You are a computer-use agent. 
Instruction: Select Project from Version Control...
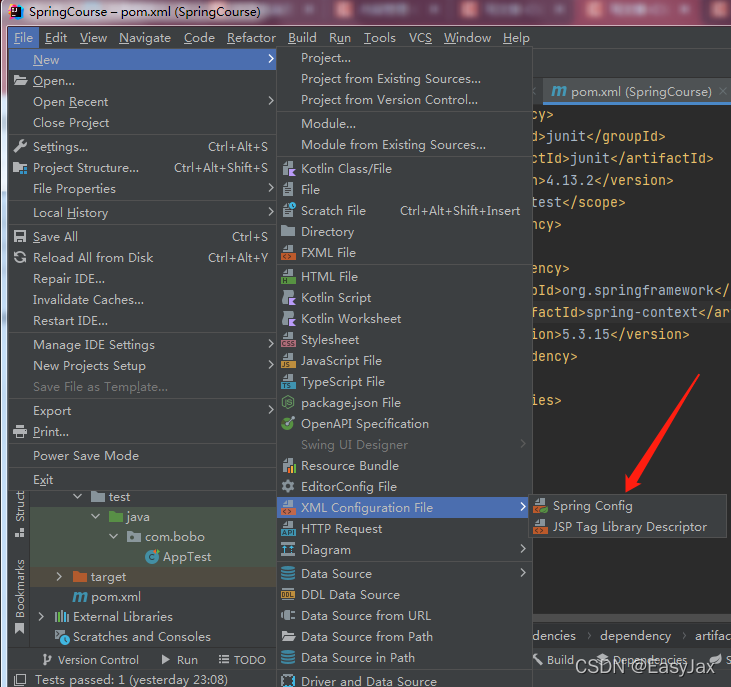pyautogui.click(x=404, y=100)
